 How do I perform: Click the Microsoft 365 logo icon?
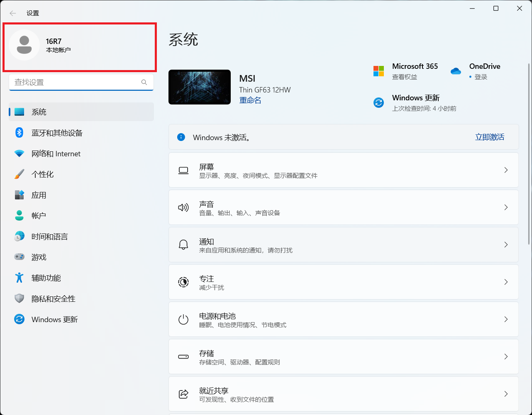pyautogui.click(x=378, y=71)
